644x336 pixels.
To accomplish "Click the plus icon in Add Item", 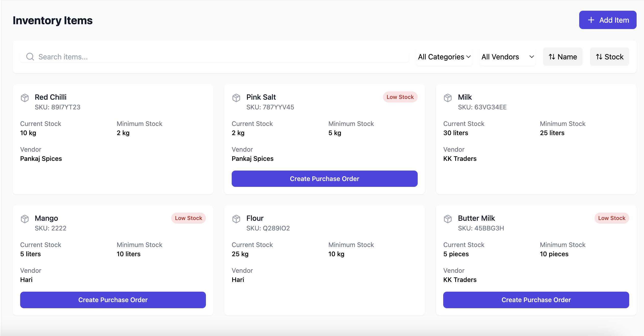I will point(591,20).
